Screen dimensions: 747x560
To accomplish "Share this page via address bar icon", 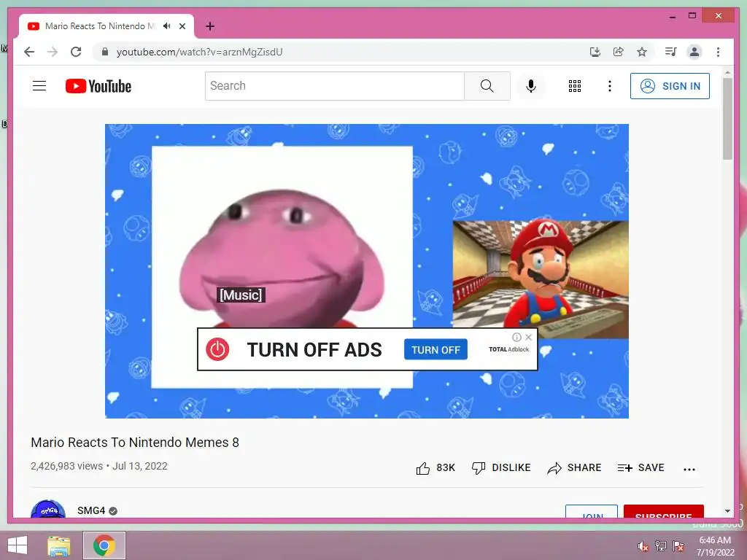I will [x=619, y=52].
